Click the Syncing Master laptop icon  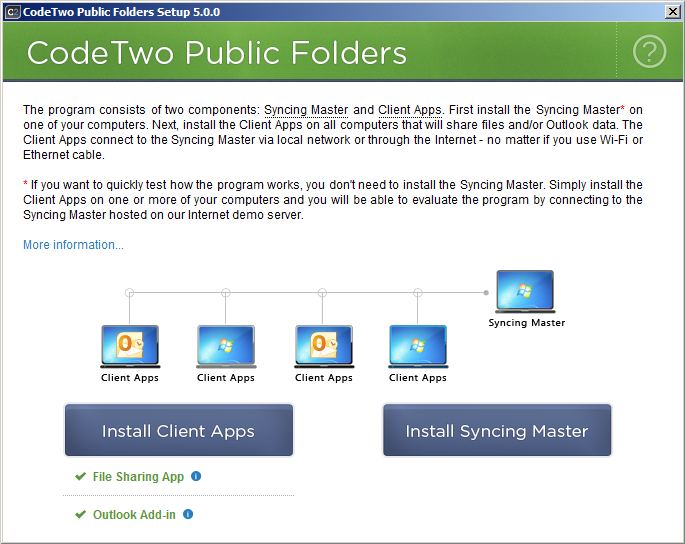(x=525, y=291)
